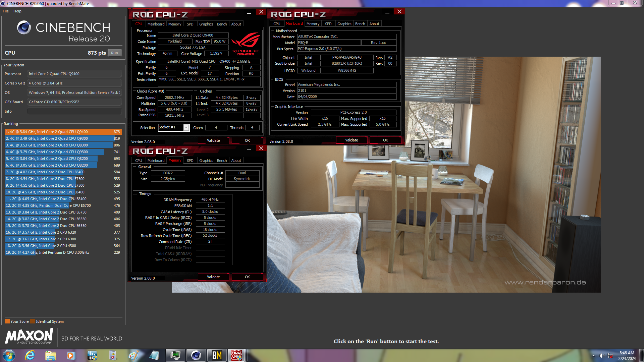This screenshot has height=362, width=644.
Task: Open Memory tab in Mainboard CPU-Z window
Action: coord(313,24)
